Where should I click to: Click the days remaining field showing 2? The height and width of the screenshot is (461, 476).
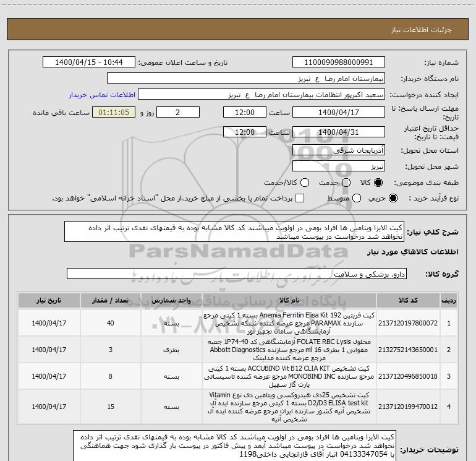[178, 112]
